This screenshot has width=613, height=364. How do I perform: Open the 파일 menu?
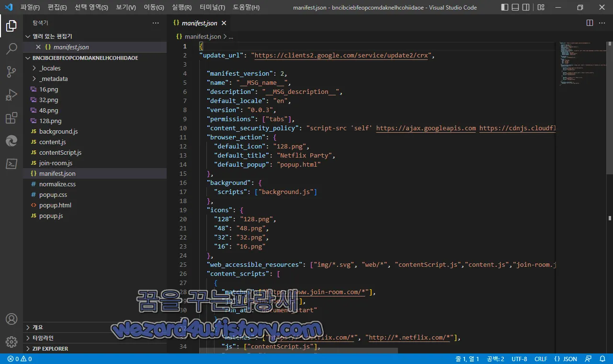tap(30, 7)
